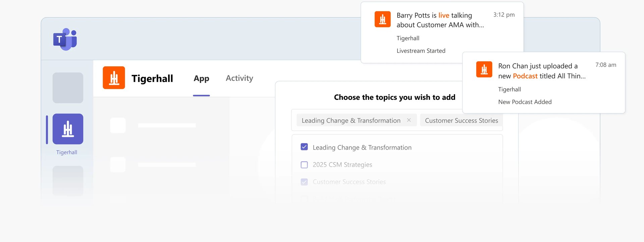This screenshot has width=644, height=242.
Task: Switch to the Activity tab
Action: [x=239, y=78]
